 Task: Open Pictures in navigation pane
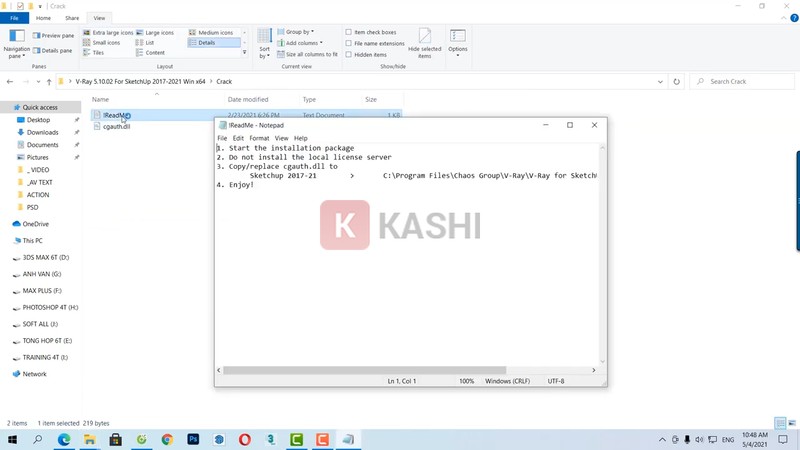(x=37, y=157)
